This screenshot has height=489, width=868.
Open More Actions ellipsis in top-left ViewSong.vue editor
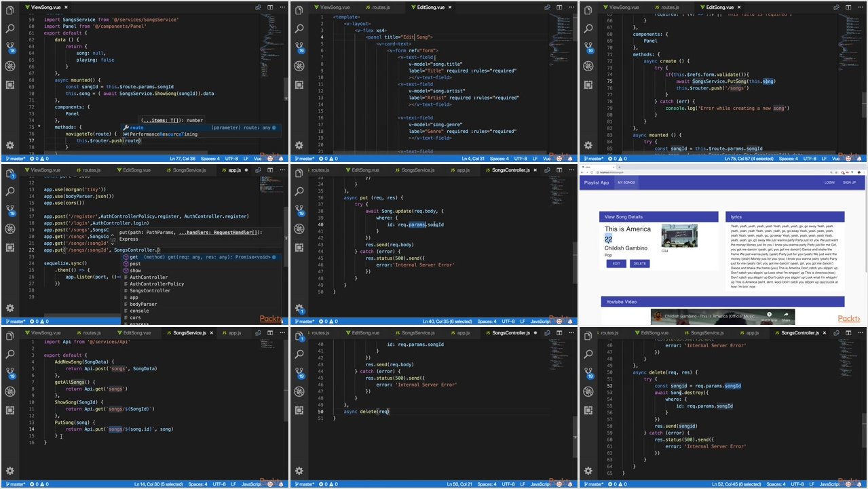click(283, 7)
